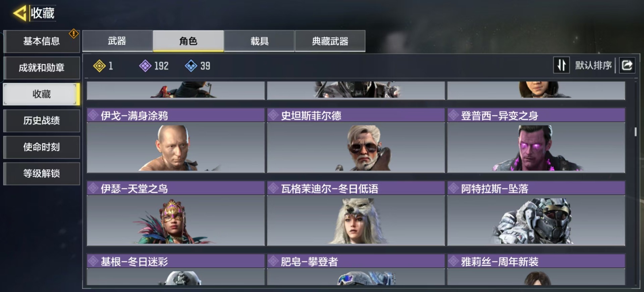The width and height of the screenshot is (644, 292).
Task: Open the 默认排序 sorting dropdown
Action: (593, 65)
